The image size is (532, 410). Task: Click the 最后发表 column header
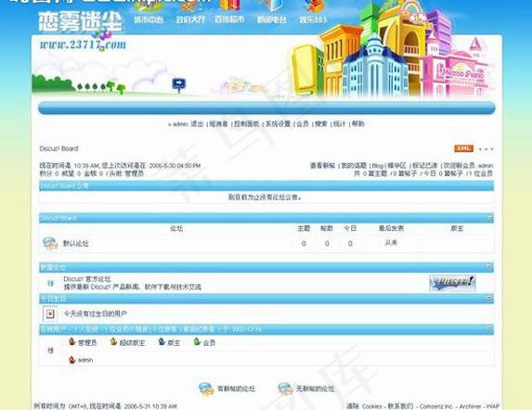point(391,228)
